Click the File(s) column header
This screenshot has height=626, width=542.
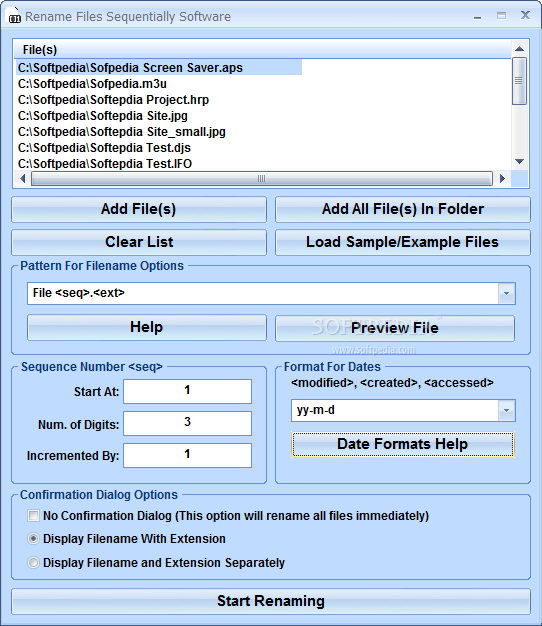tap(263, 50)
